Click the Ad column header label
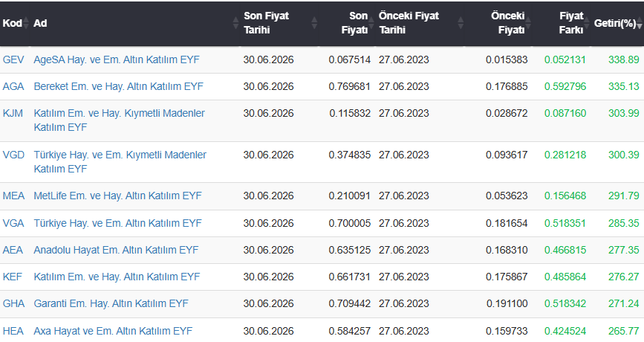The image size is (644, 342). tap(40, 23)
